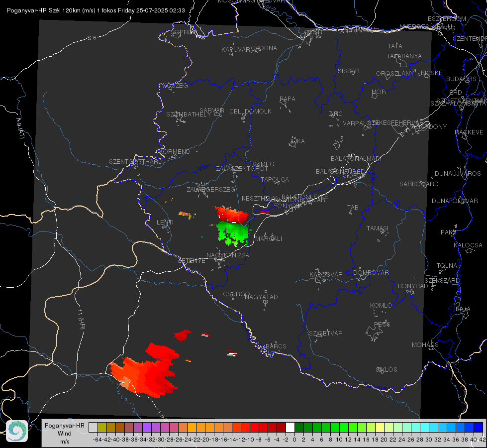Click the TATABÁNYA city label
487x448 pixels.
coord(404,56)
